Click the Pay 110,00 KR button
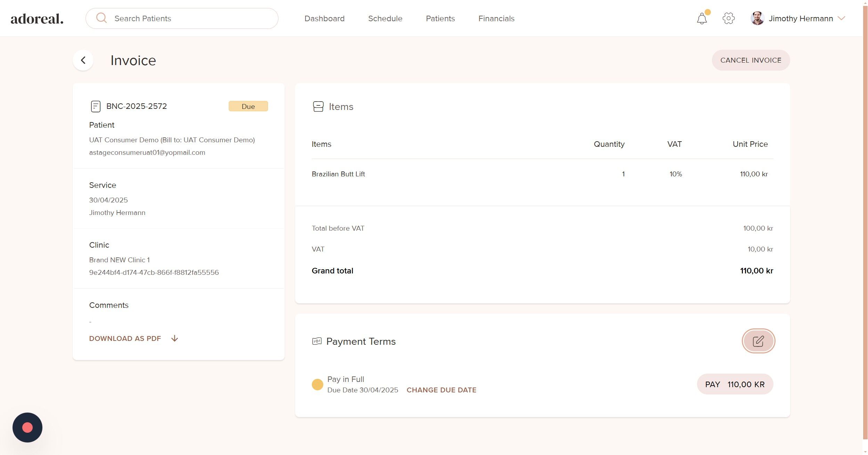This screenshot has width=868, height=455. click(735, 384)
